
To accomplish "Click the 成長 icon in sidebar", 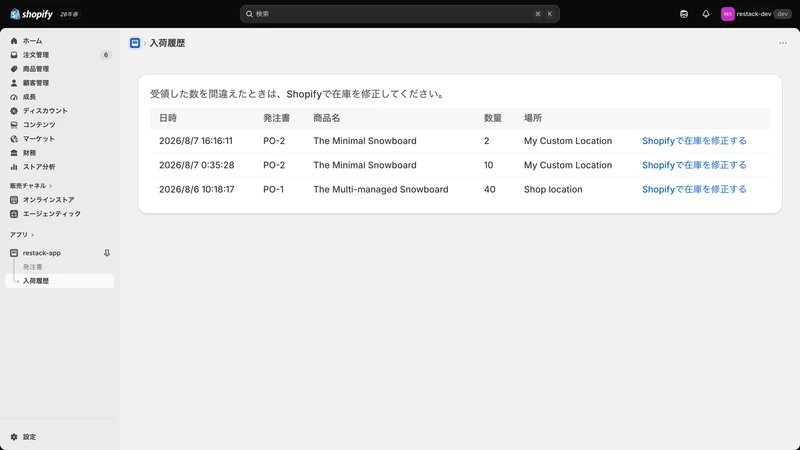I will 14,97.
